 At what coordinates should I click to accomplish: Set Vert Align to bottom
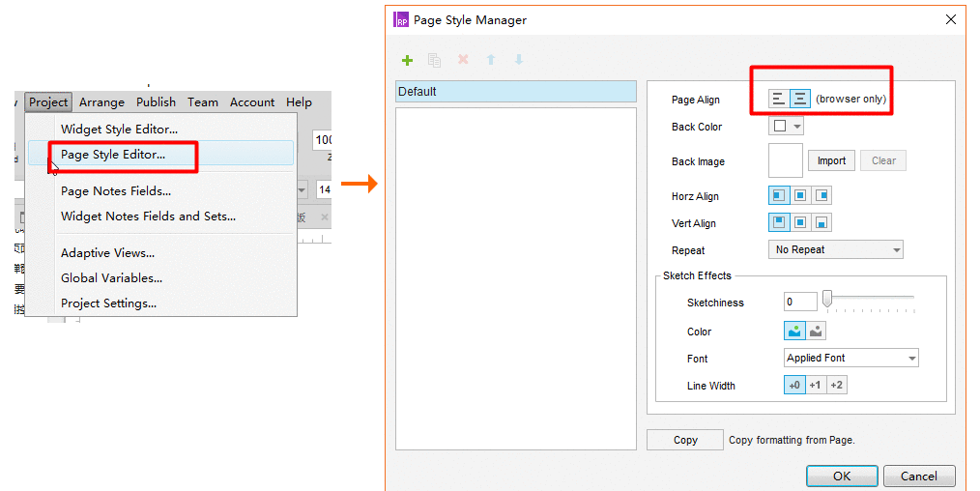point(821,222)
